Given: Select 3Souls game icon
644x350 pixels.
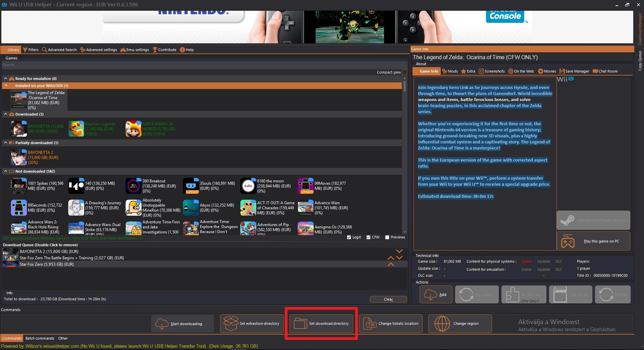Looking at the screenshot, I should pyautogui.click(x=191, y=186).
